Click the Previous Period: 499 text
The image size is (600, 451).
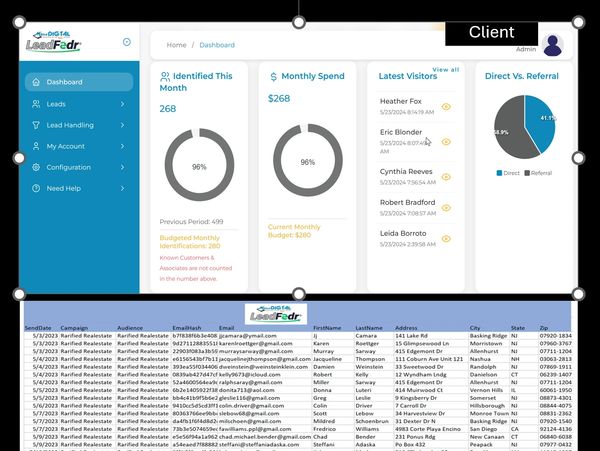191,222
